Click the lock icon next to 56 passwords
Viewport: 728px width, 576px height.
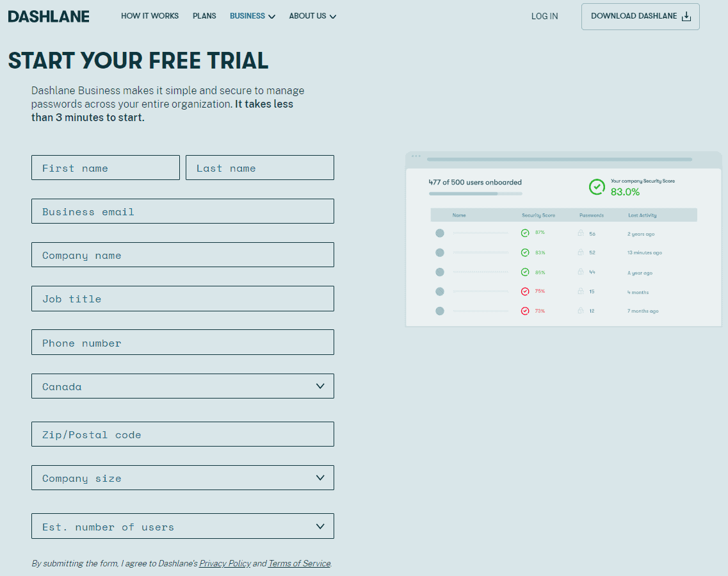click(x=581, y=233)
